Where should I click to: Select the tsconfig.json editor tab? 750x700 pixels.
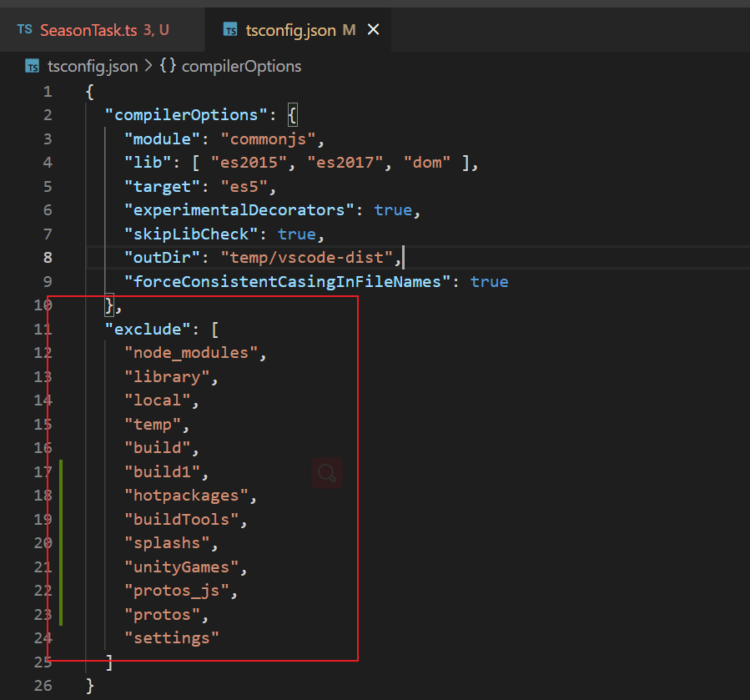coord(290,30)
